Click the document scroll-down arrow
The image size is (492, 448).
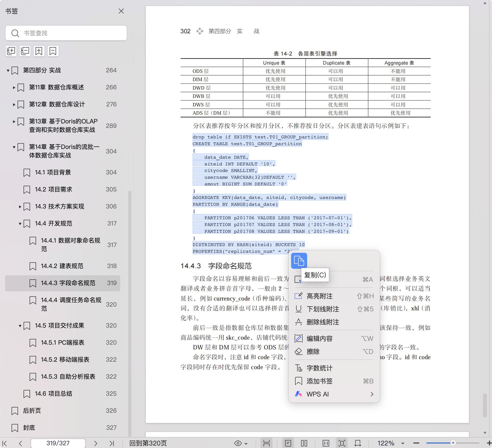click(485, 433)
